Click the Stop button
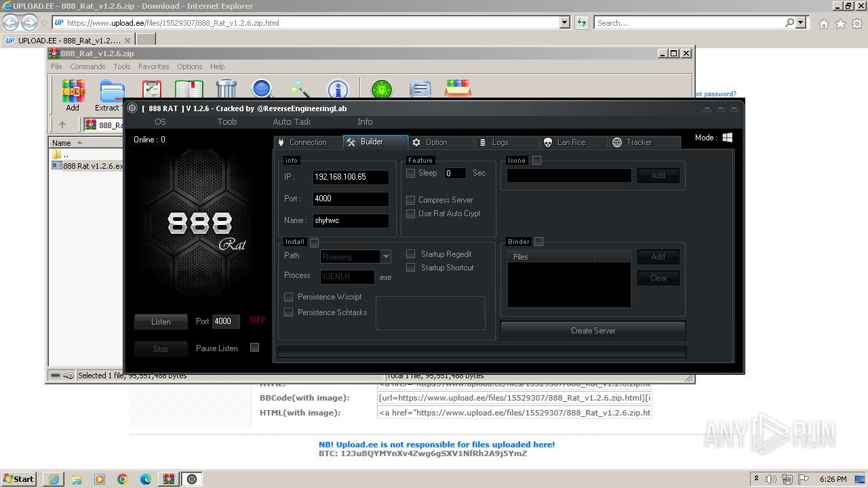The image size is (868, 488). (x=161, y=349)
